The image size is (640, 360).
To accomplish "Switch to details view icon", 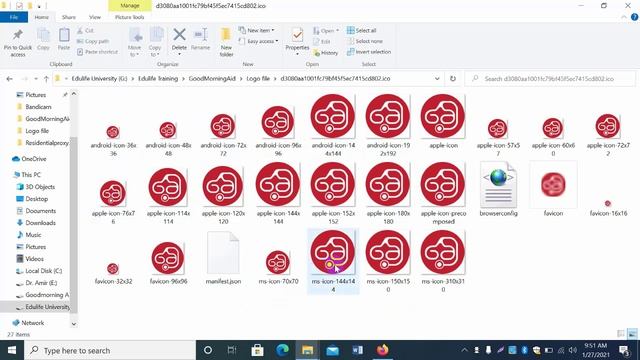I will [622, 334].
